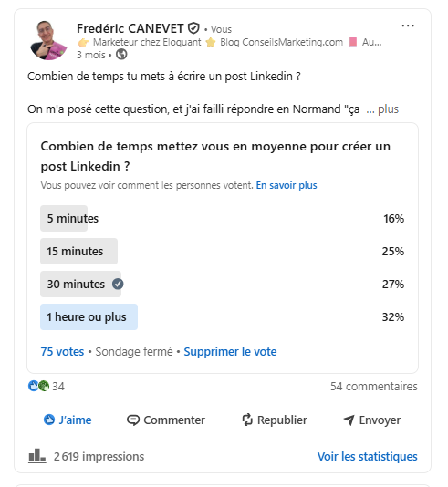
Task: Click the globe visibility icon
Action: coord(121,55)
